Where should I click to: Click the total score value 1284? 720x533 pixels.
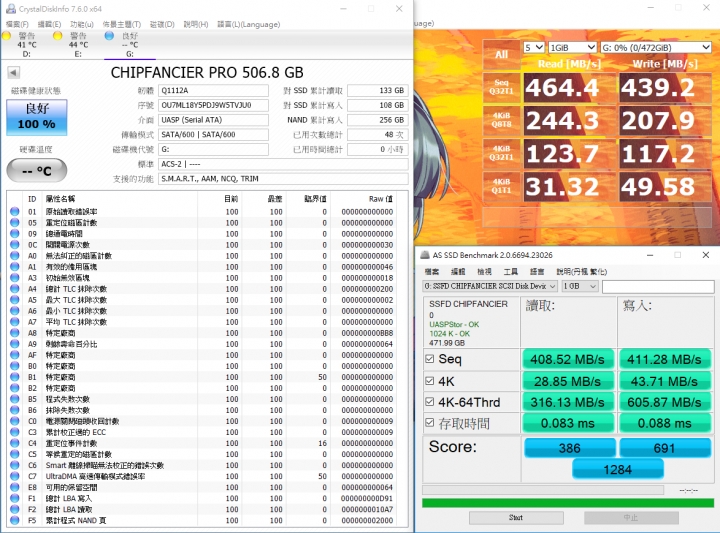tap(618, 470)
